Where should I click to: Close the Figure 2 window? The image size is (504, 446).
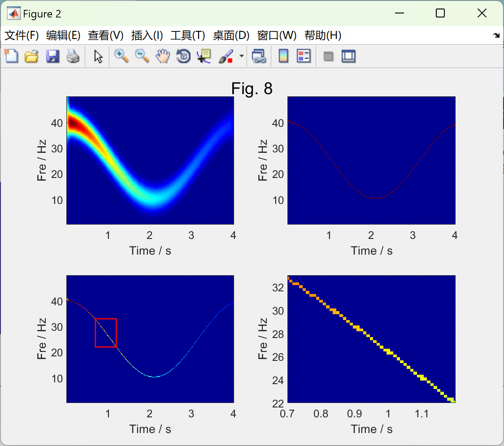point(482,13)
